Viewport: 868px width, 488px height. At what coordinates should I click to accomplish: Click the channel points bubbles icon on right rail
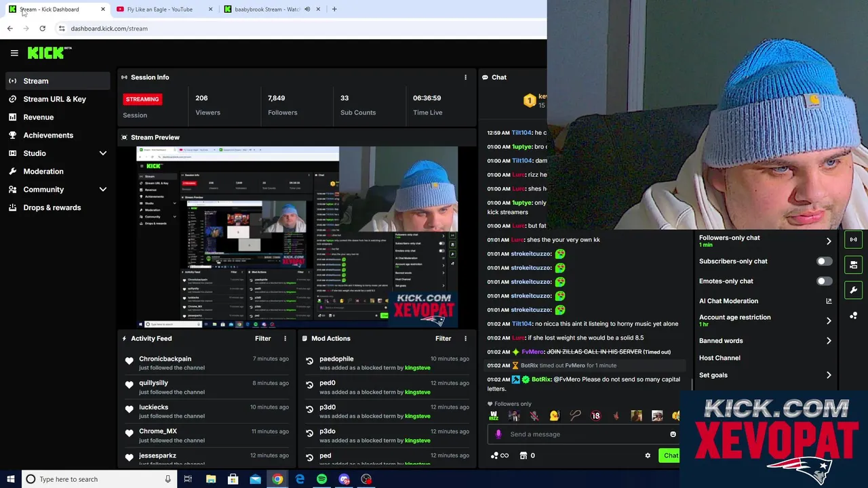pos(854,316)
